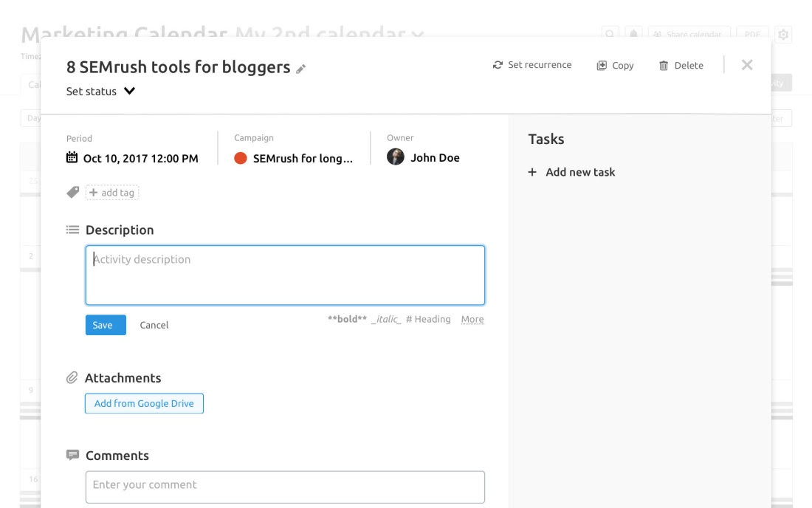Change the period date Oct 10, 2017

(x=140, y=159)
